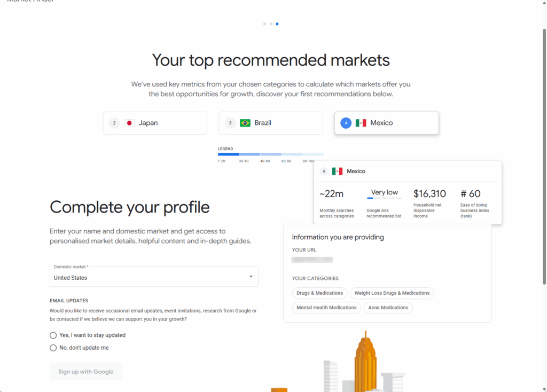Navigate to the second onboarding step dot
Image resolution: width=547 pixels, height=392 pixels.
click(270, 23)
